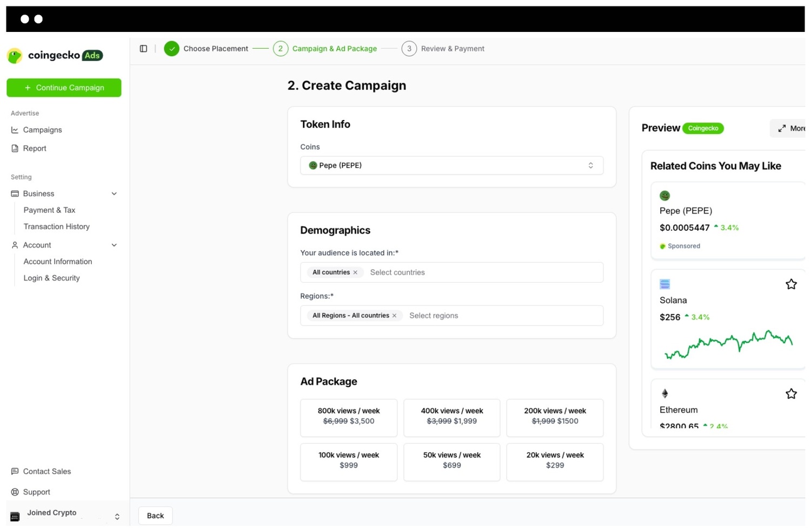Click the green checkmark step icon
The image size is (811, 532).
(171, 49)
